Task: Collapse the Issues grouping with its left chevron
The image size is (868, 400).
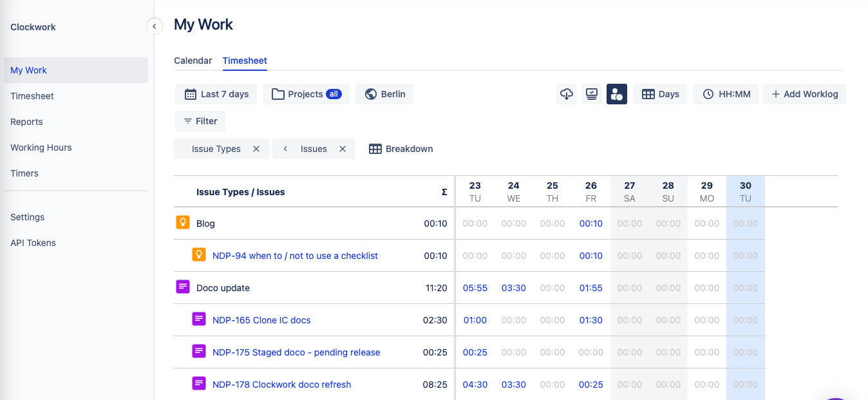Action: (285, 149)
